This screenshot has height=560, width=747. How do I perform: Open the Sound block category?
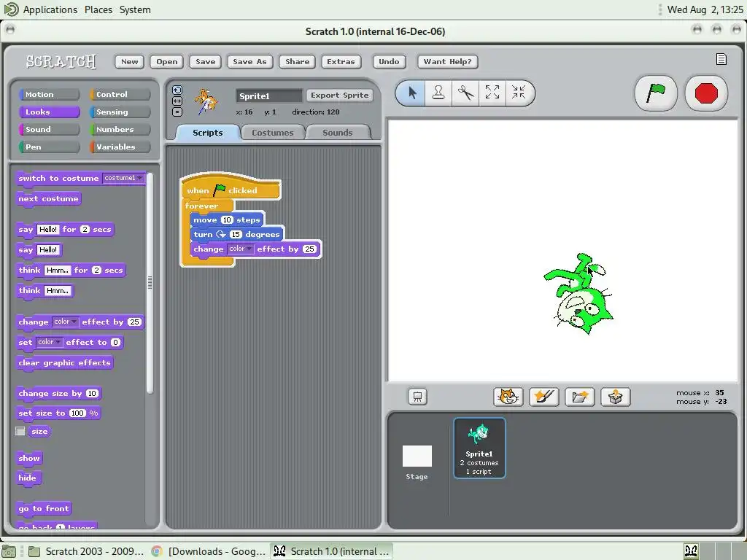pos(49,130)
